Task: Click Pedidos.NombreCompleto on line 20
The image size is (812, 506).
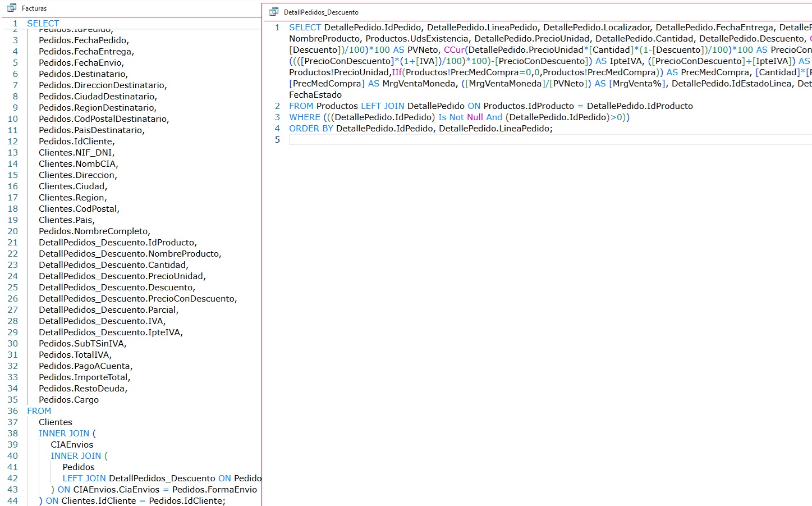Action: [94, 231]
